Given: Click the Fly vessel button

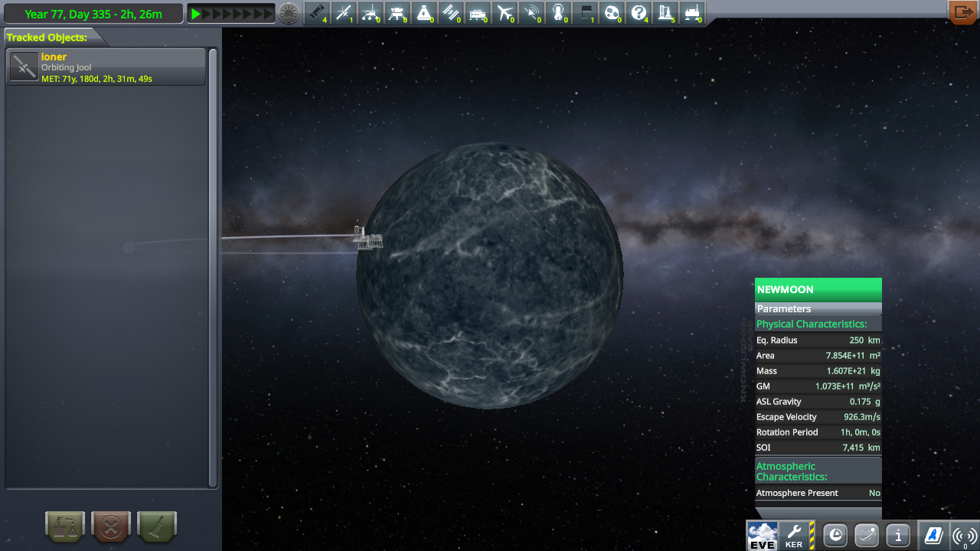Looking at the screenshot, I should pos(156,527).
